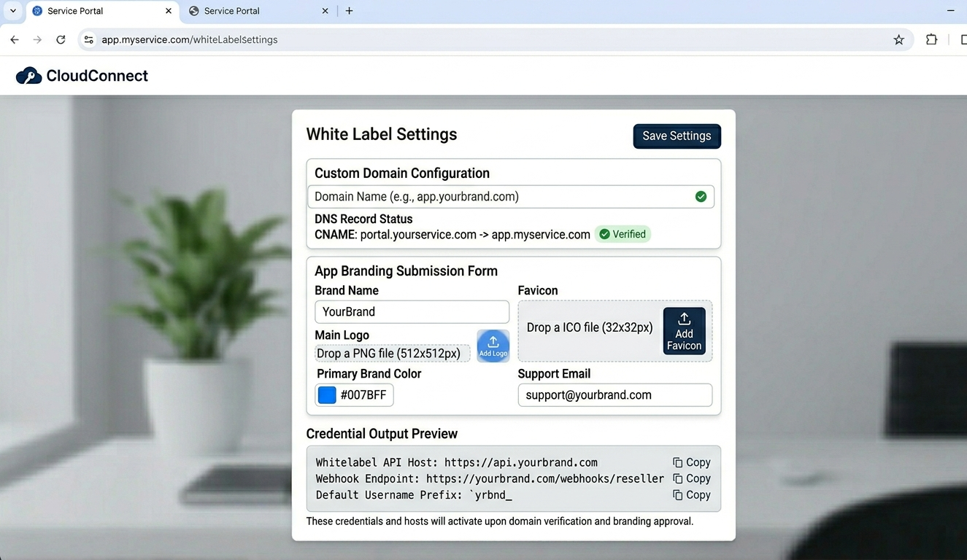
Task: Click the DNS Record Status label
Action: 363,219
